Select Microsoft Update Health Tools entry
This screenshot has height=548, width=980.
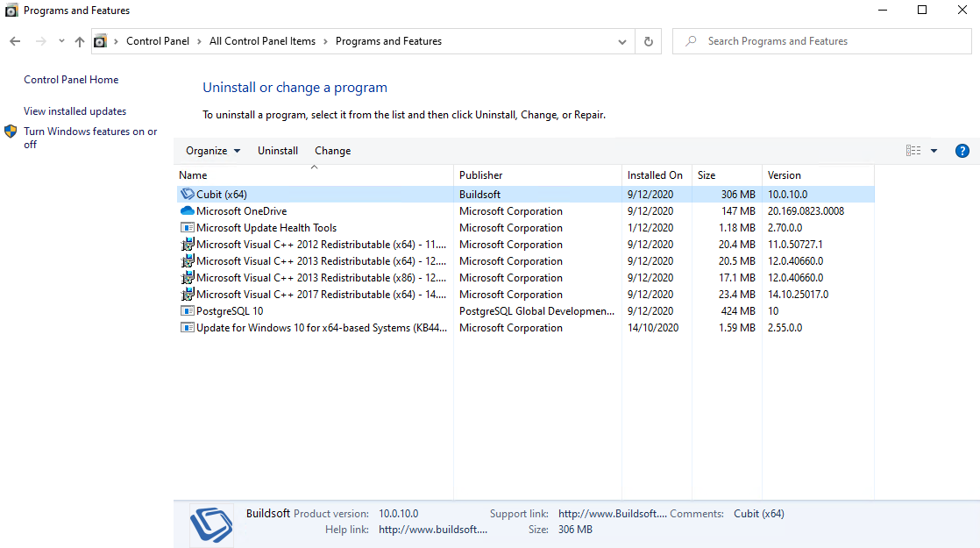266,228
